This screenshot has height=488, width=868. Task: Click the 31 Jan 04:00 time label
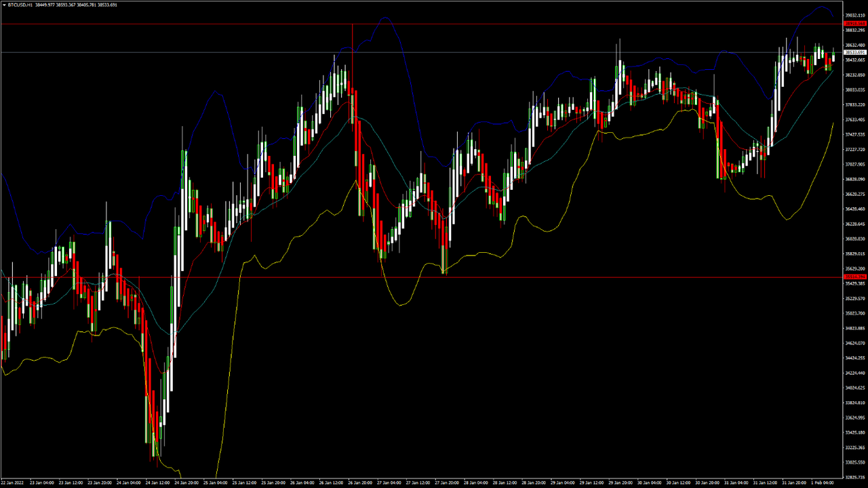point(736,483)
